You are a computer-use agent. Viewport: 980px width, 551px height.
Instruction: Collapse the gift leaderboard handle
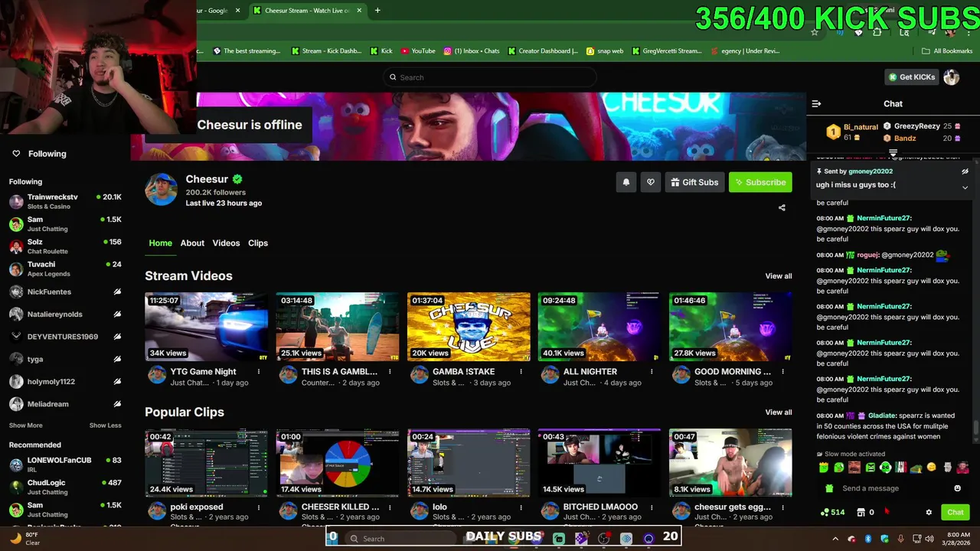[893, 154]
